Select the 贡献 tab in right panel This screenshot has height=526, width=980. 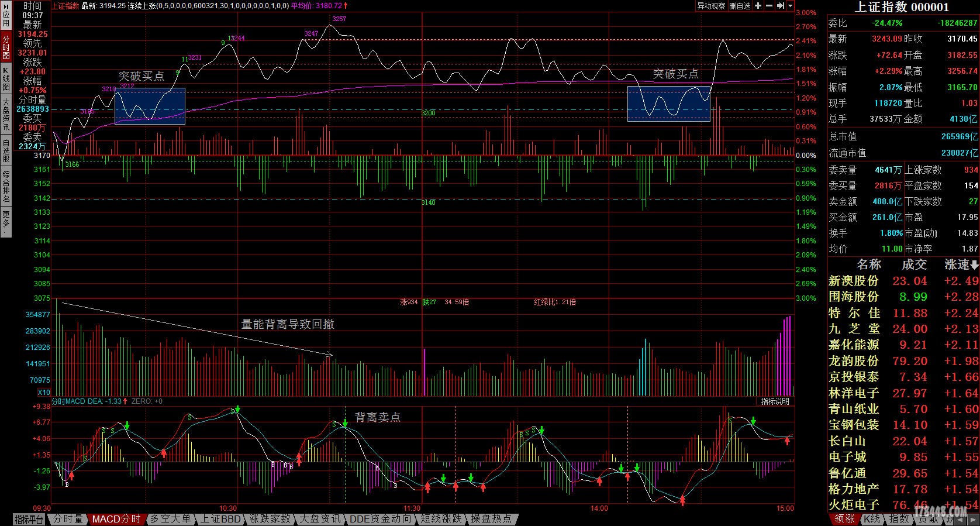(x=929, y=519)
